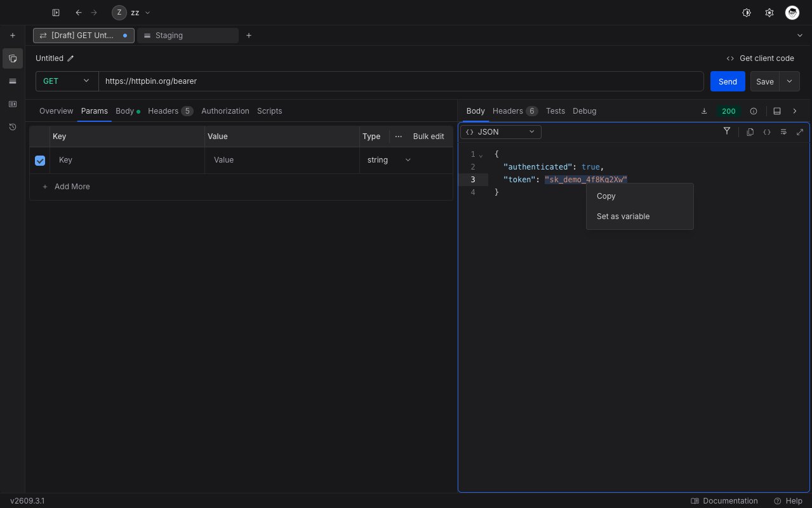Send the request

pyautogui.click(x=728, y=81)
